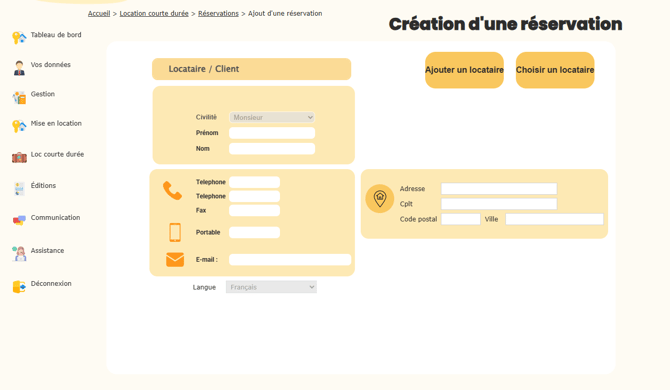Focus the Fax input field
Image resolution: width=670 pixels, height=390 pixels.
(x=255, y=210)
